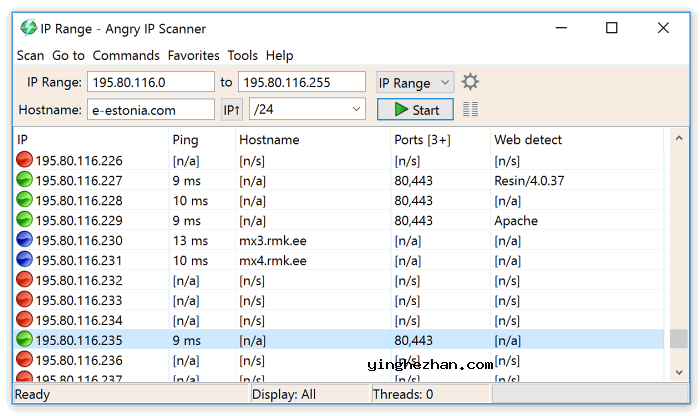Click the Hostname field e-estonia.com

click(x=151, y=110)
